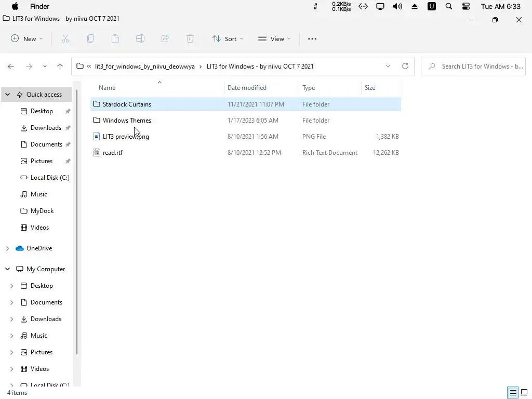The height and width of the screenshot is (399, 532).
Task: Go forward with the right arrow
Action: 29,66
